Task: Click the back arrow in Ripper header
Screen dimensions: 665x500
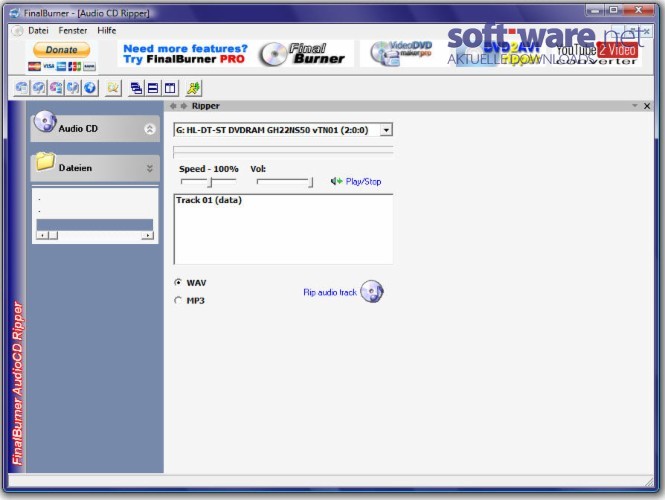Action: (173, 106)
